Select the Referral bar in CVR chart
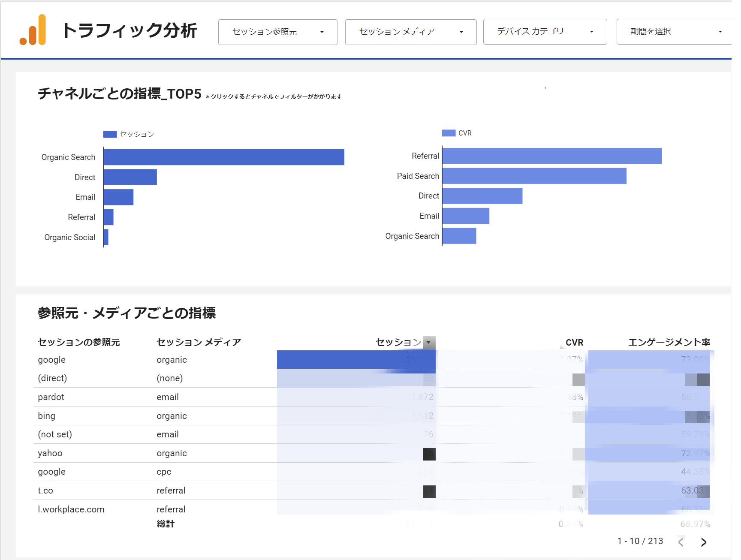 click(x=551, y=156)
